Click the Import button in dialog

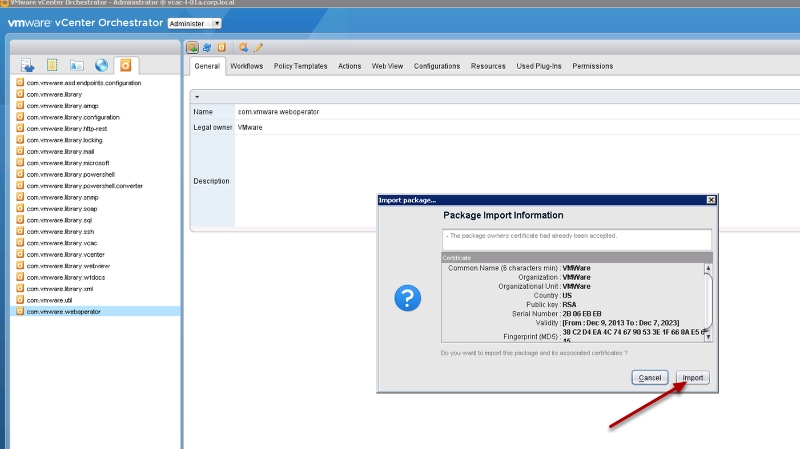[692, 378]
